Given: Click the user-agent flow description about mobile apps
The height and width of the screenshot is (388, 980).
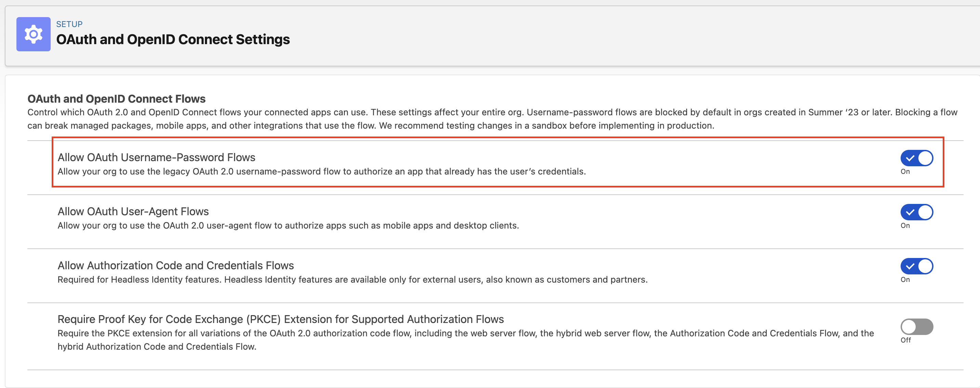Looking at the screenshot, I should coord(288,225).
